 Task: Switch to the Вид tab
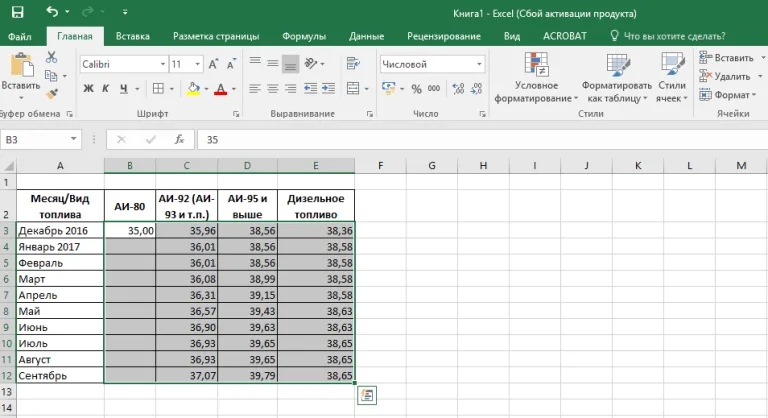[512, 36]
